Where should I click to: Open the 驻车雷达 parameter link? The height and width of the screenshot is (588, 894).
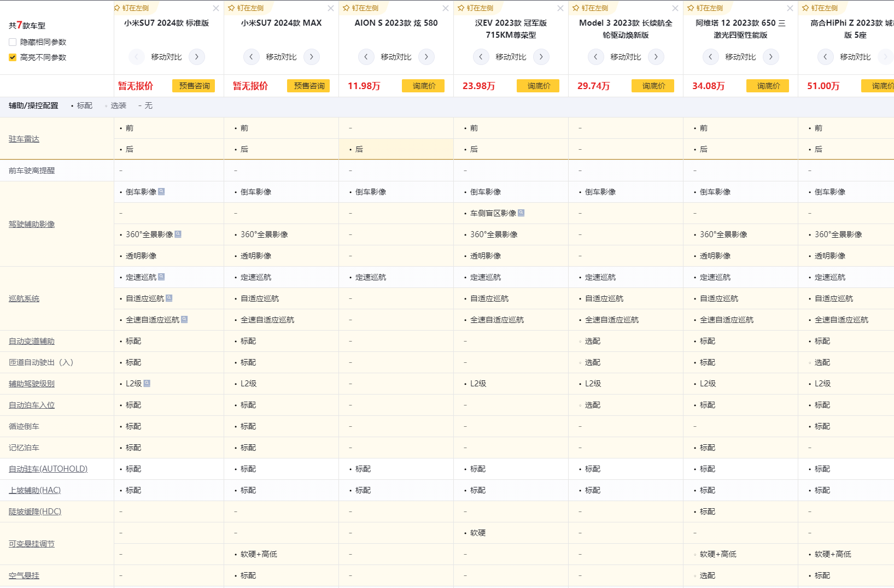24,139
